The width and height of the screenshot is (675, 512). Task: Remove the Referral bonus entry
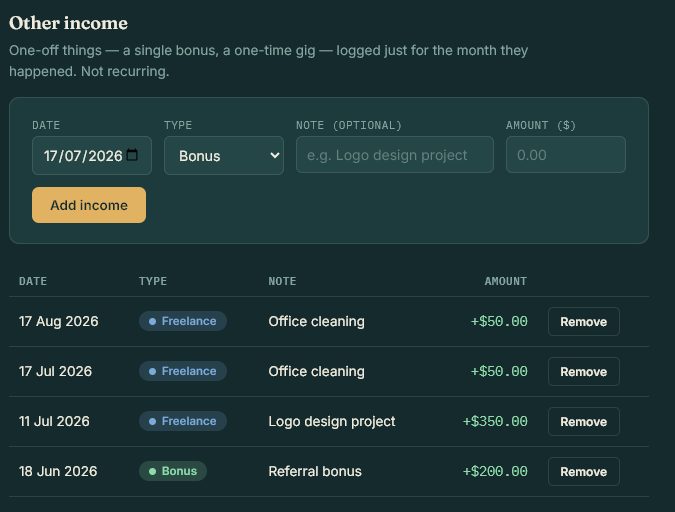[584, 472]
